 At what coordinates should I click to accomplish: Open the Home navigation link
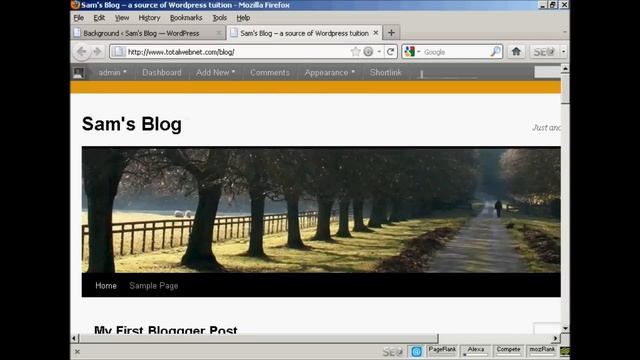pyautogui.click(x=106, y=286)
